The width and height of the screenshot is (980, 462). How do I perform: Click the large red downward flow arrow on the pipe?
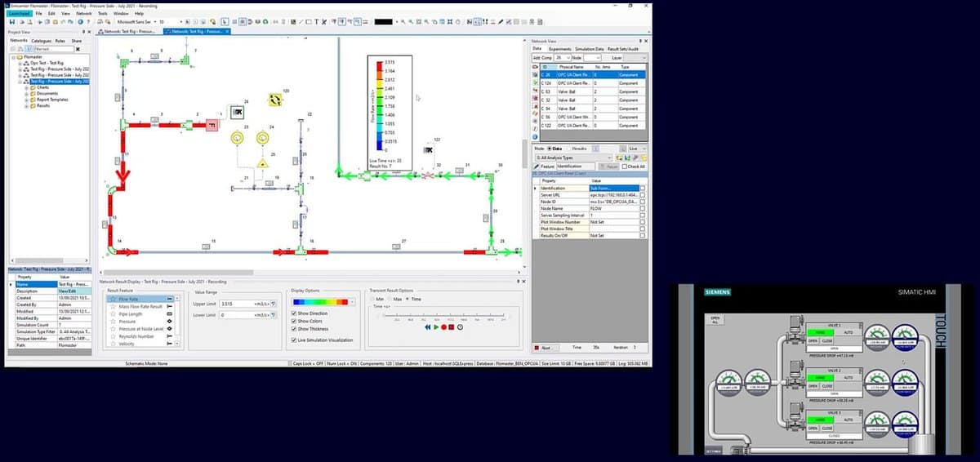(125, 175)
